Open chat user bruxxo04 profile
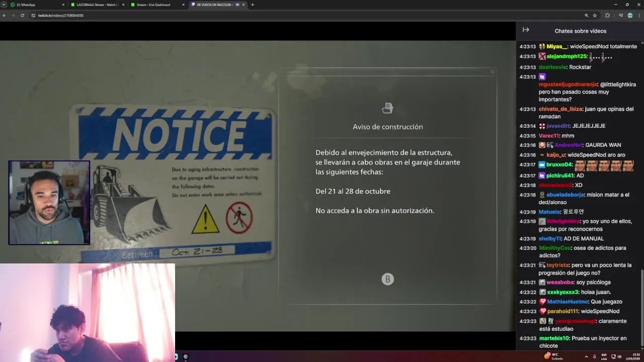The height and width of the screenshot is (362, 644). 559,164
